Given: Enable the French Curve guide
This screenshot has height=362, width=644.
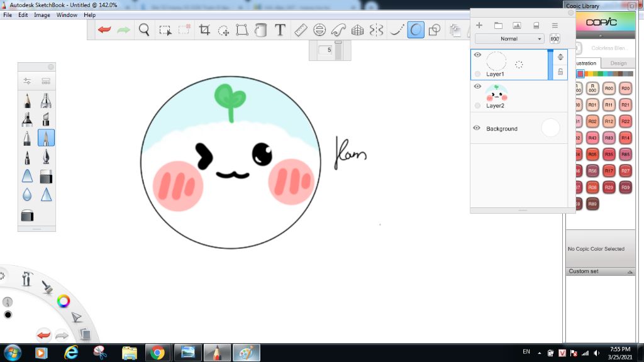Looking at the screenshot, I should (338, 30).
